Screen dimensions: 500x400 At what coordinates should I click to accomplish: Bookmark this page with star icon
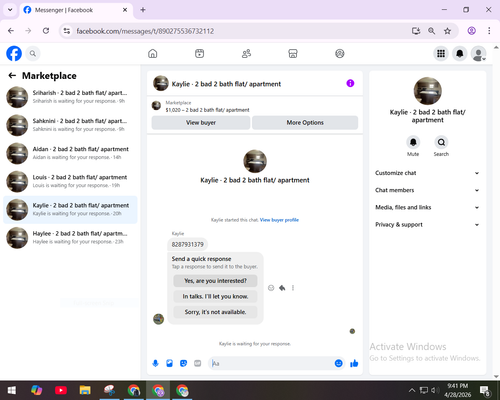tap(447, 31)
